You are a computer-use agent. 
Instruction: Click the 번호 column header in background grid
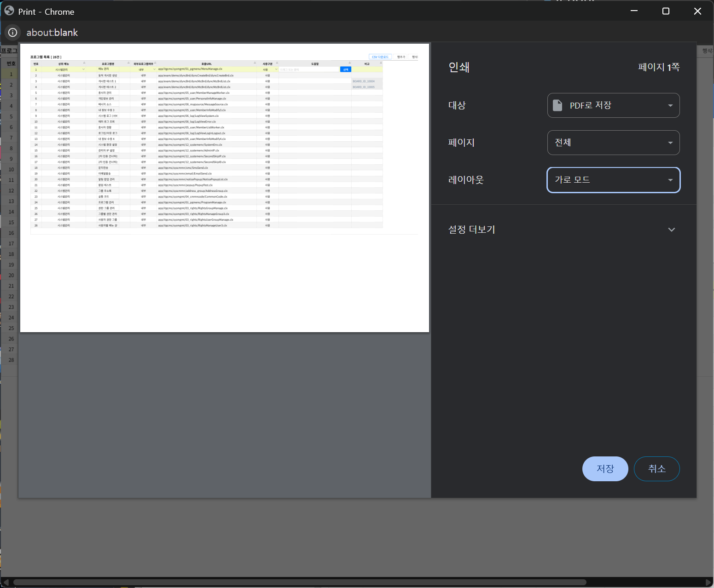tap(11, 63)
